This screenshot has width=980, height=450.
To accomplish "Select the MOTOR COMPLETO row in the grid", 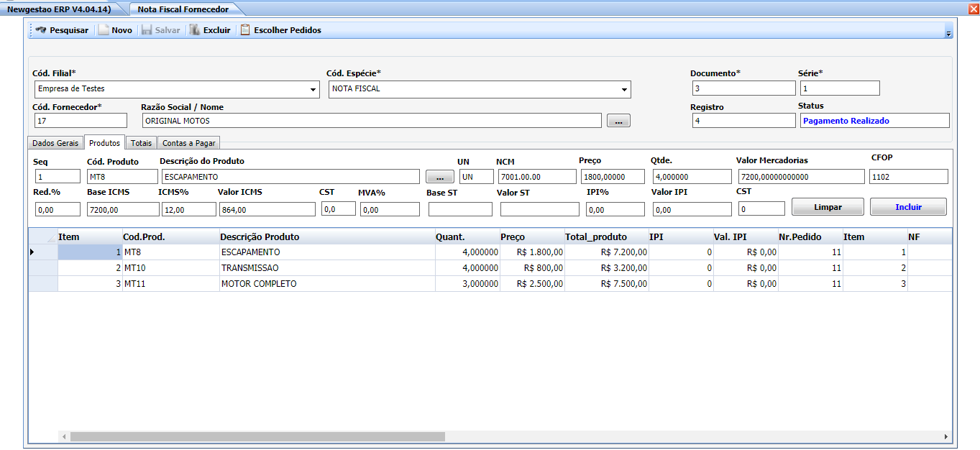I will pos(490,284).
